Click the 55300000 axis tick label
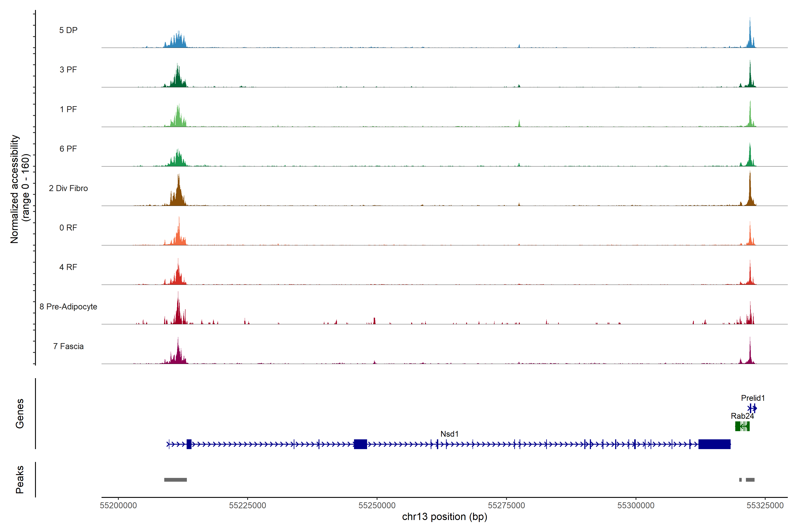This screenshot has width=798, height=532. pos(636,506)
